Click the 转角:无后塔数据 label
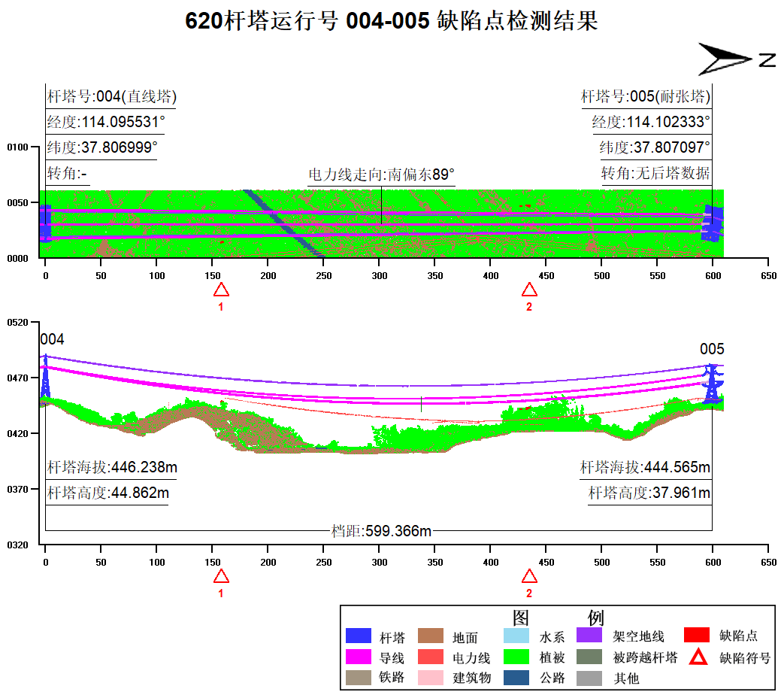Image resolution: width=784 pixels, height=698 pixels. click(655, 173)
